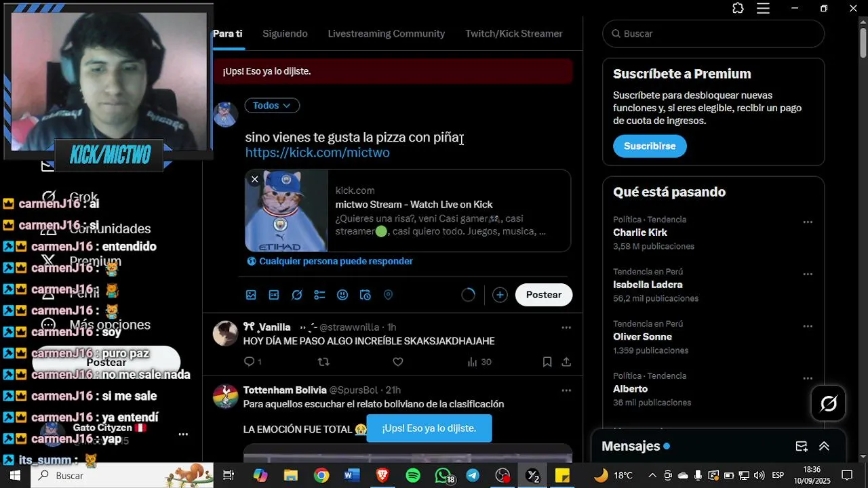Viewport: 868px width, 488px height.
Task: Open the Todos audience dropdown
Action: tap(272, 106)
